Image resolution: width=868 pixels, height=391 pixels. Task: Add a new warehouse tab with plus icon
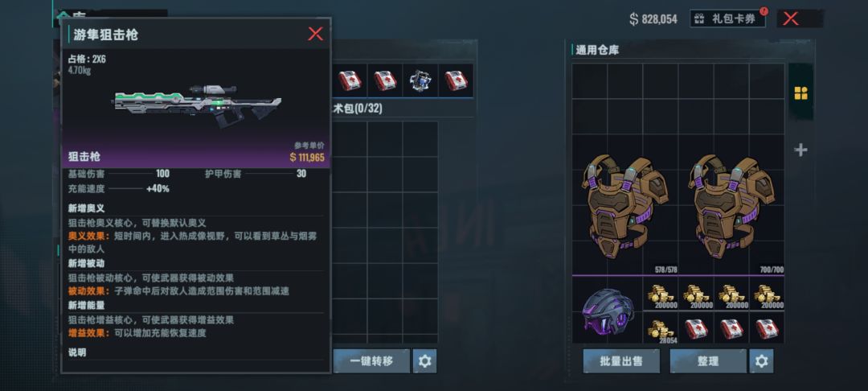[800, 150]
